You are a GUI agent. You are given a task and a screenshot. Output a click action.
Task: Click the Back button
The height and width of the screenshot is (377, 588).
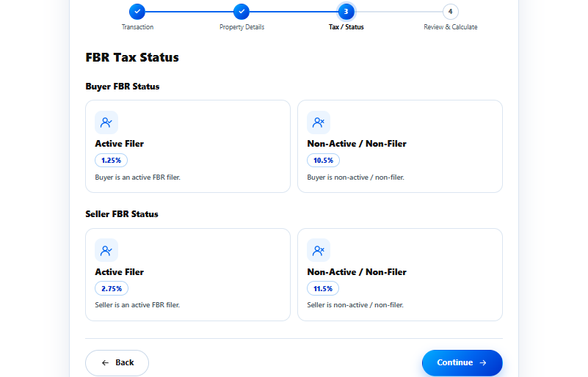point(117,363)
